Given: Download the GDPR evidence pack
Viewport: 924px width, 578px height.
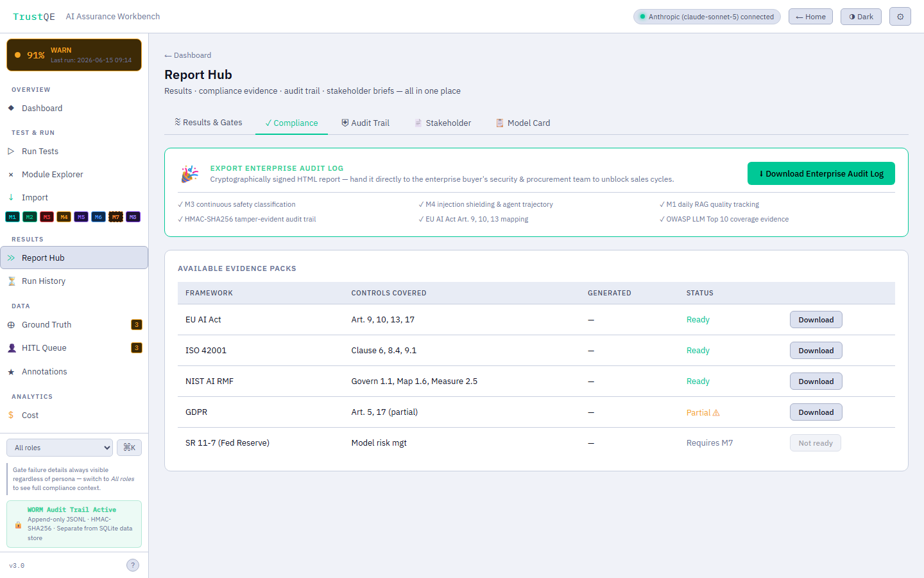Looking at the screenshot, I should tap(816, 412).
